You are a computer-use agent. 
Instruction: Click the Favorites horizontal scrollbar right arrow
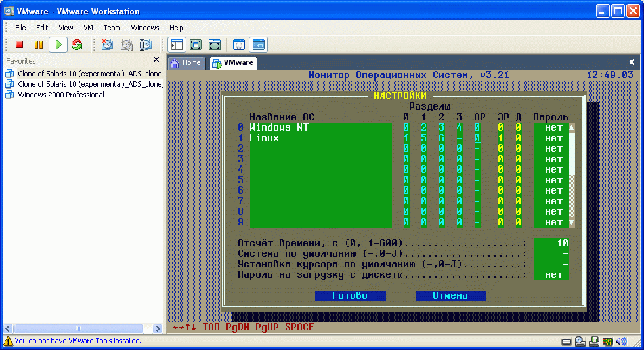point(158,328)
